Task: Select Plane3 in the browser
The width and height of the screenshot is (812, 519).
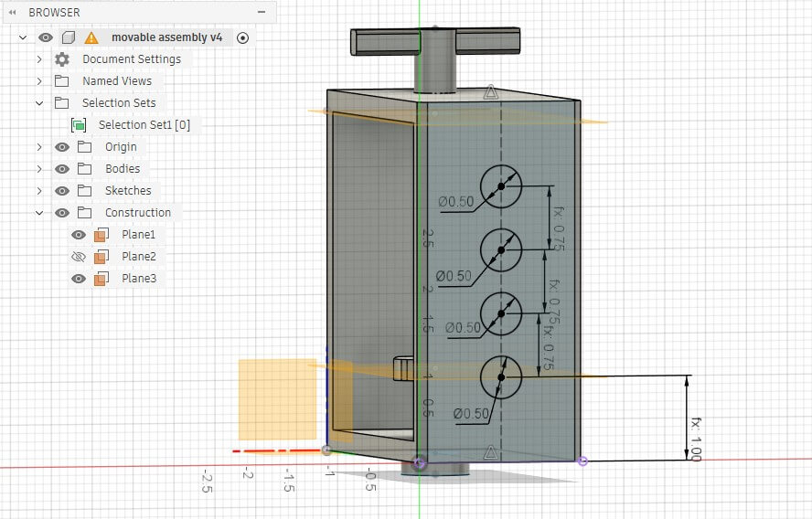Action: pos(139,278)
